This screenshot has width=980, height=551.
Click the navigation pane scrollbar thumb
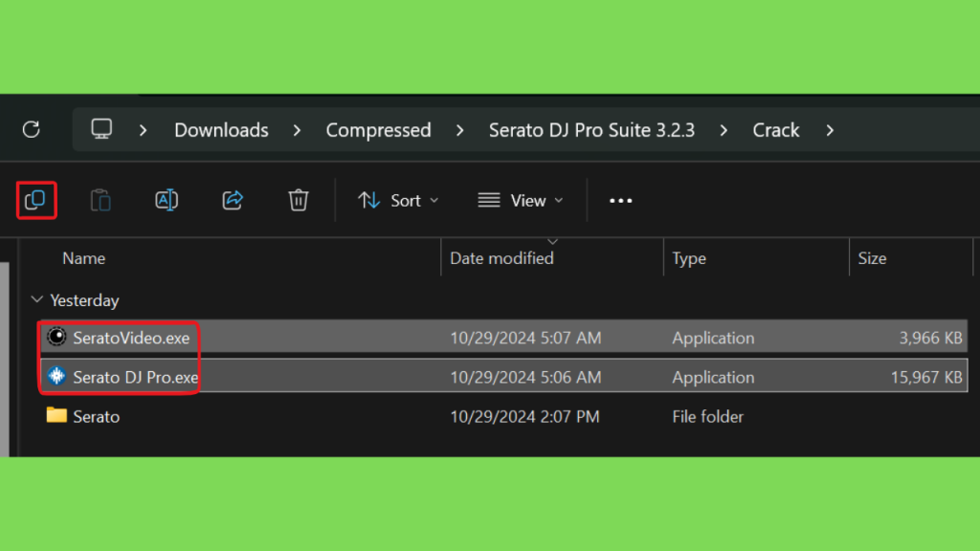point(5,360)
